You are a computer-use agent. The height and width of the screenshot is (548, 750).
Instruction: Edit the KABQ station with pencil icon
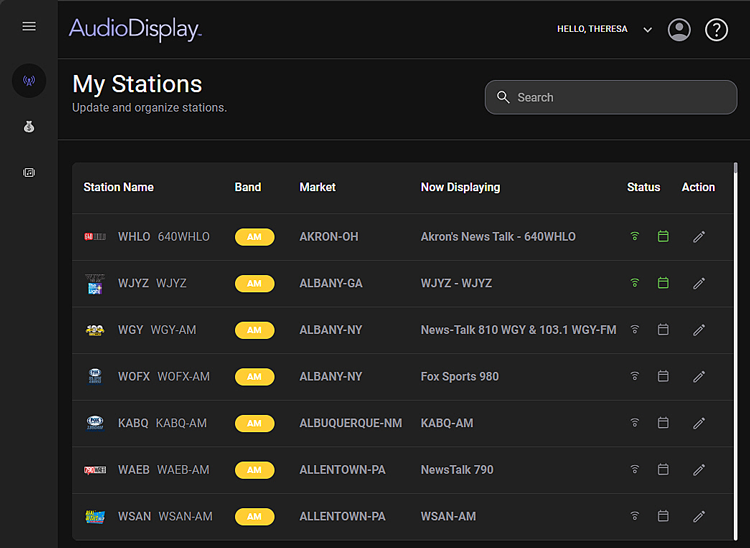tap(699, 423)
